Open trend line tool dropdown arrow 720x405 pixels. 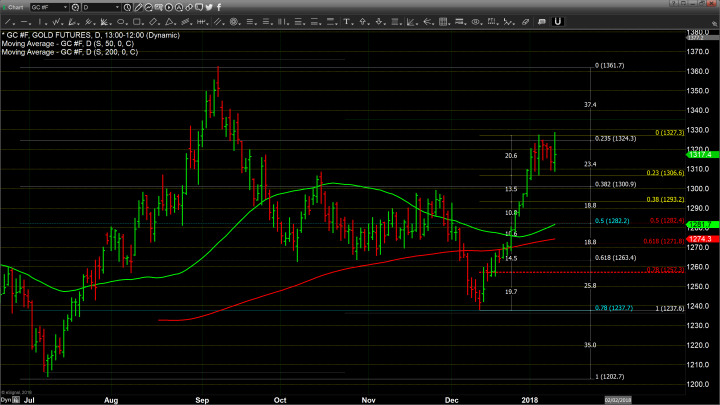[14, 24]
